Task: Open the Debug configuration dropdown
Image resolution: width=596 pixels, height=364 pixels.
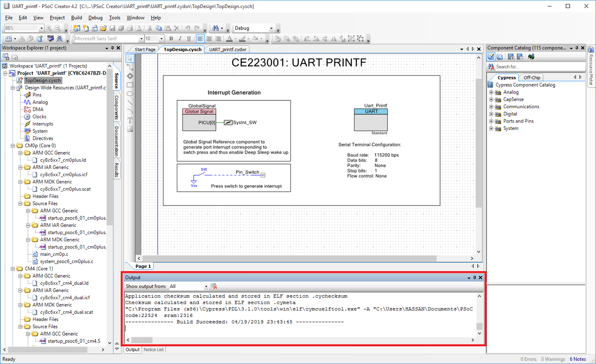Action: coord(271,28)
